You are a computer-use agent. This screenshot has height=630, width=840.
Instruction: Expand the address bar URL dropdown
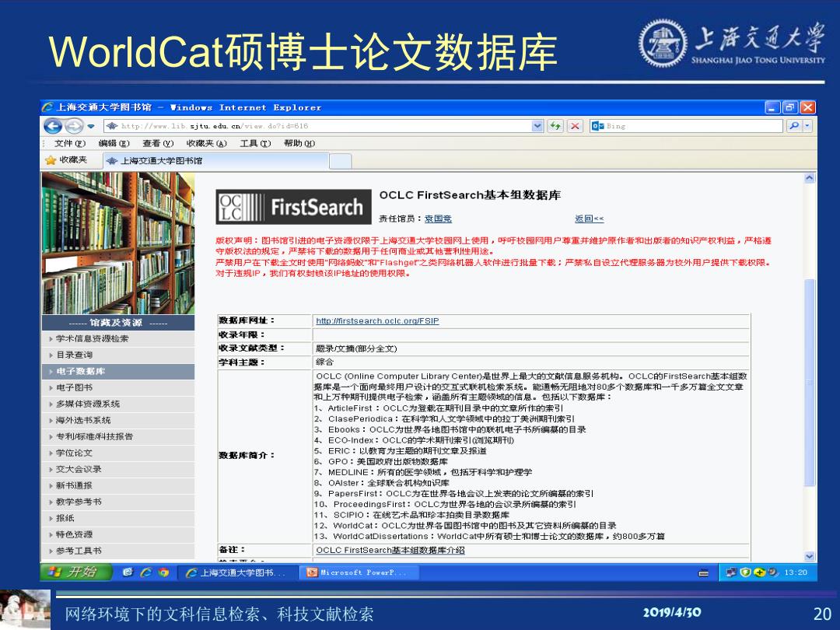click(x=537, y=126)
